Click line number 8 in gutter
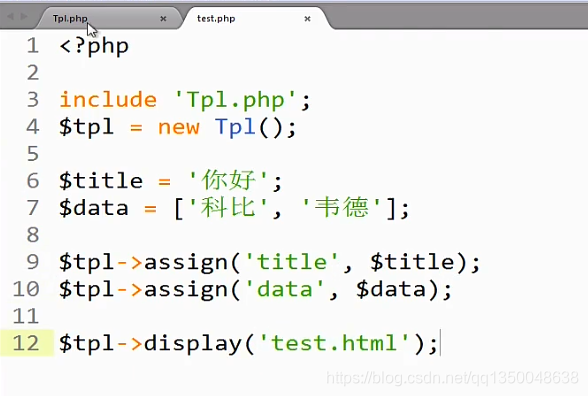This screenshot has width=588, height=396. (x=33, y=235)
